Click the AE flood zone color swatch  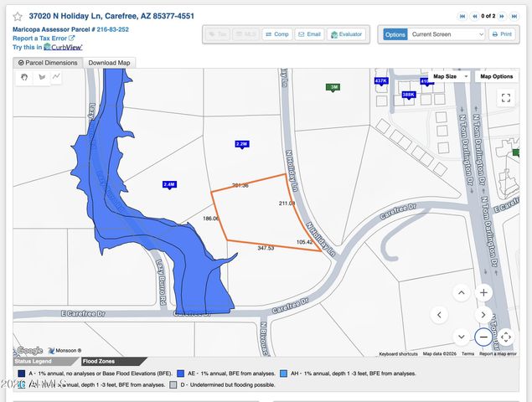(x=182, y=374)
